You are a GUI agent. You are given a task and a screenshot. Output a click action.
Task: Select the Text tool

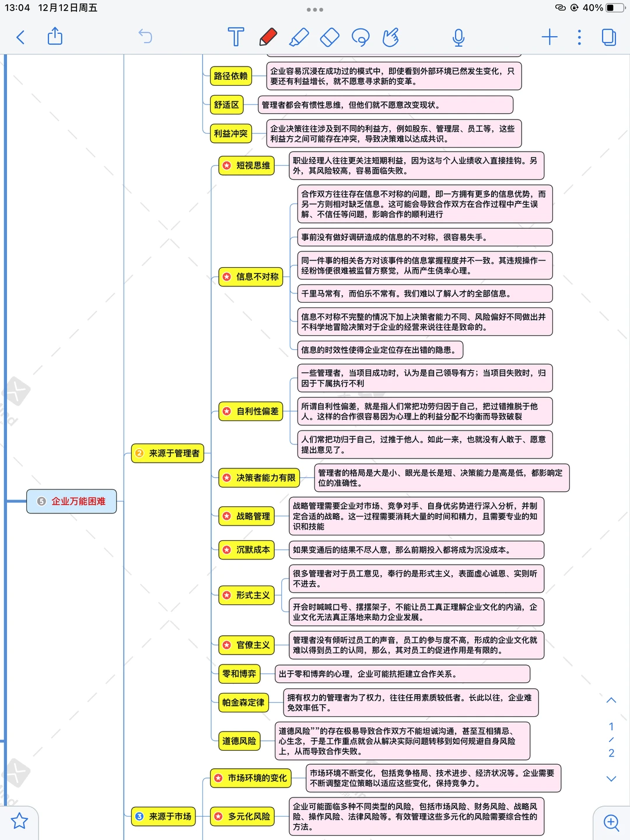(236, 36)
